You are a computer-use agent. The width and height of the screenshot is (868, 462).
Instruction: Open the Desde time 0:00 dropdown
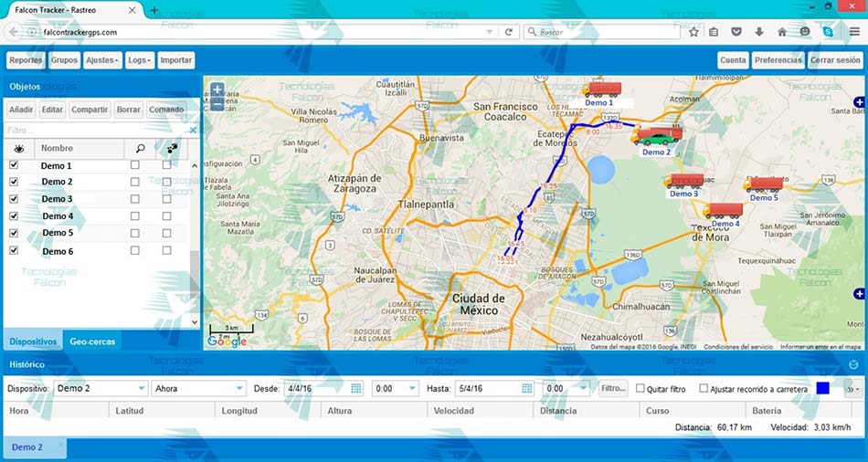click(395, 388)
